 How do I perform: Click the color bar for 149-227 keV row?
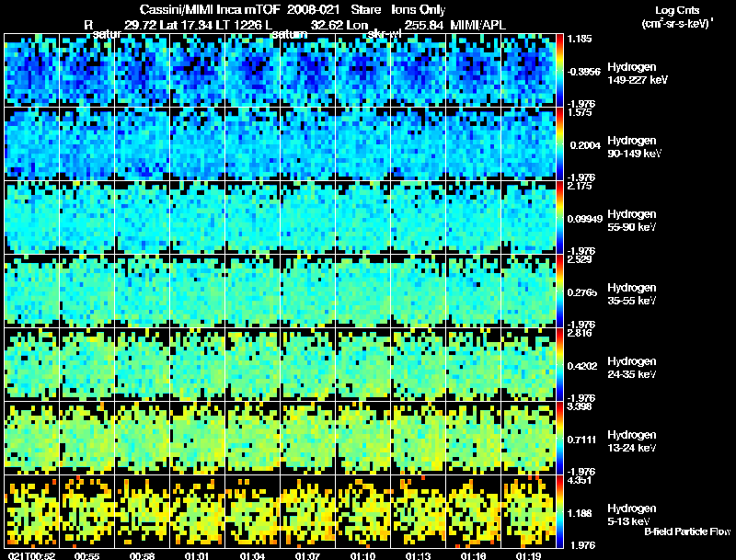coord(559,71)
